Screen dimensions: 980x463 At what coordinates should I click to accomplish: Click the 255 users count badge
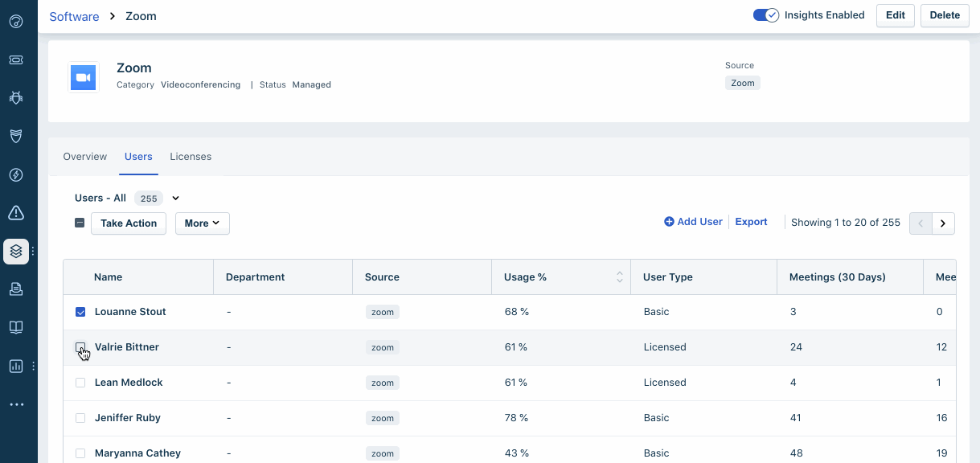148,199
